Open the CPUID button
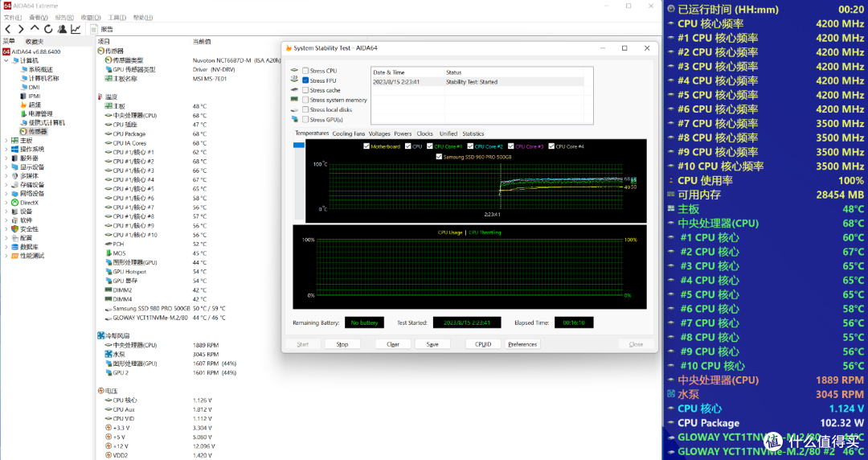868x460 pixels. (x=483, y=344)
